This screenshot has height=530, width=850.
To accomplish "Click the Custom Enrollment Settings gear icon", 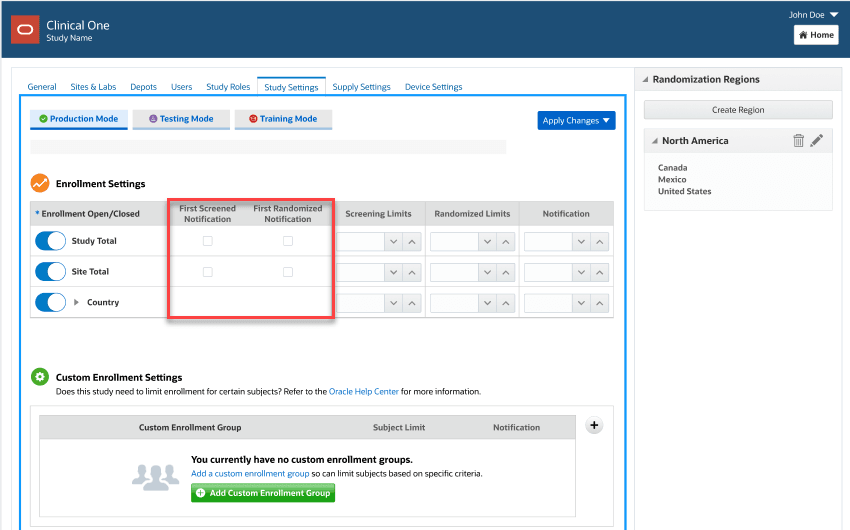I will (40, 377).
